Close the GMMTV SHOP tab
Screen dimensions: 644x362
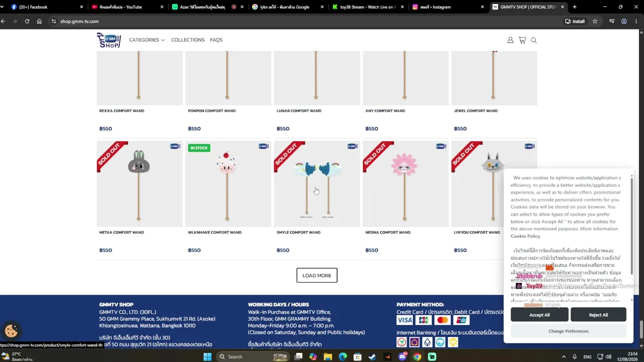click(562, 7)
